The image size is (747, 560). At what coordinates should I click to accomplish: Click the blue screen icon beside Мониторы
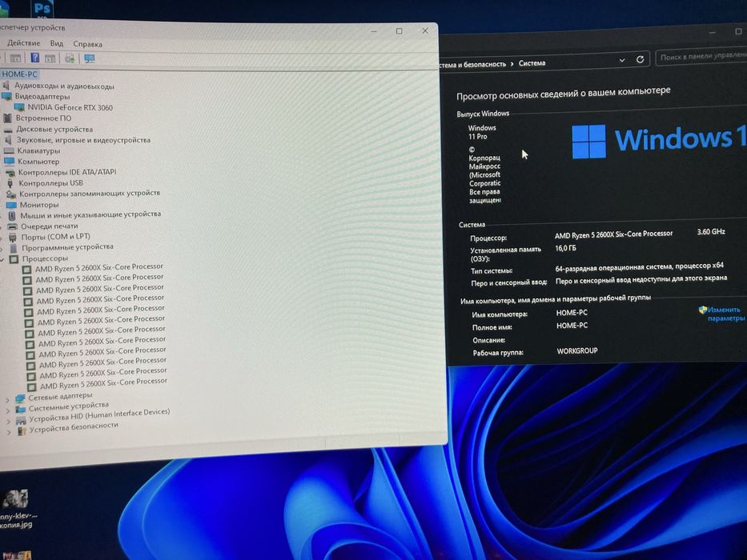point(11,205)
